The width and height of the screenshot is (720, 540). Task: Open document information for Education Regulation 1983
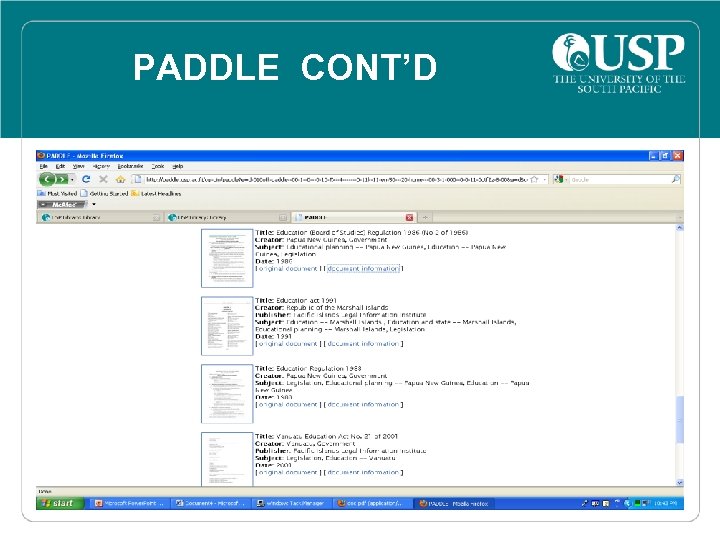coord(363,405)
